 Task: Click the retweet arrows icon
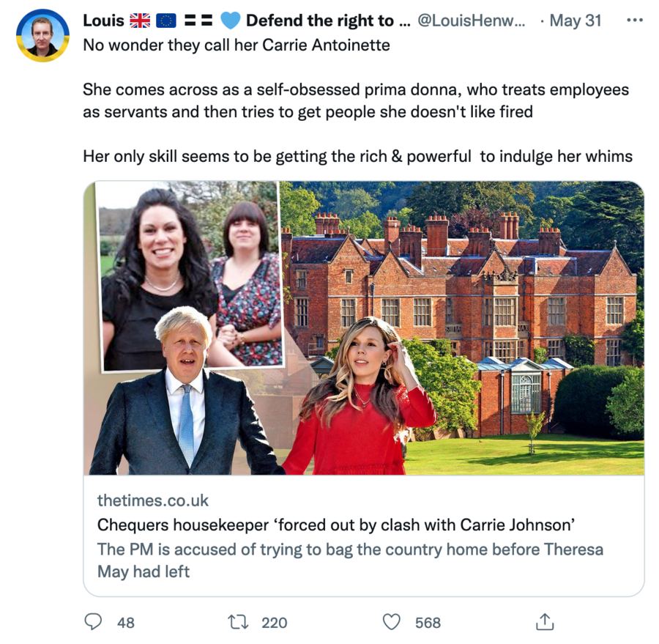pos(239,622)
